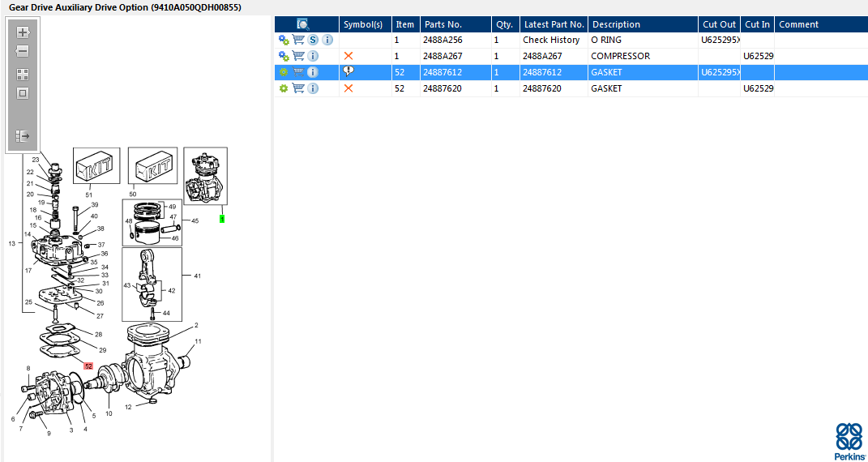Click the S supersession icon for 2488A256
Viewport: 868px width, 462px height.
click(314, 40)
